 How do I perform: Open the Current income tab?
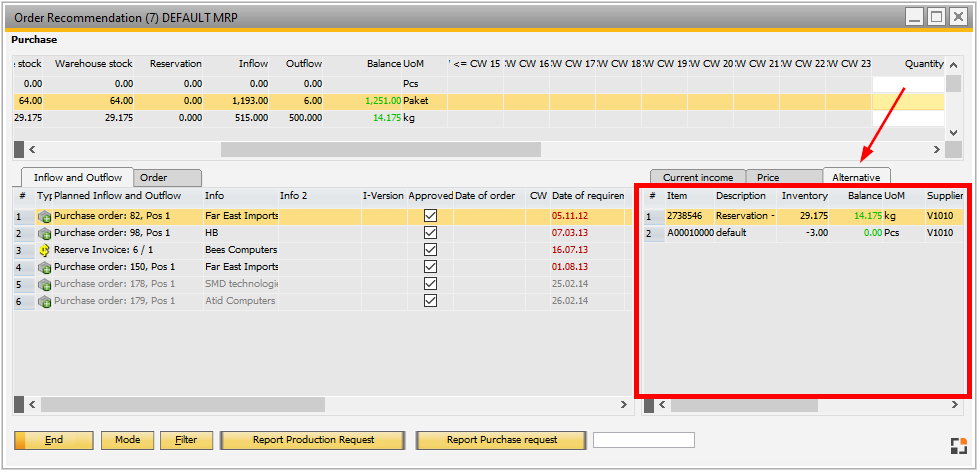697,178
